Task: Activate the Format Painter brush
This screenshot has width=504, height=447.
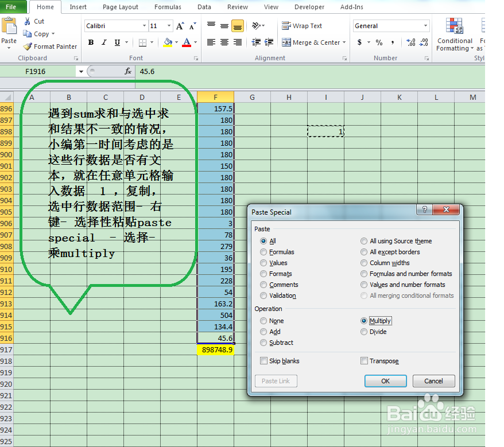Action: coord(28,46)
